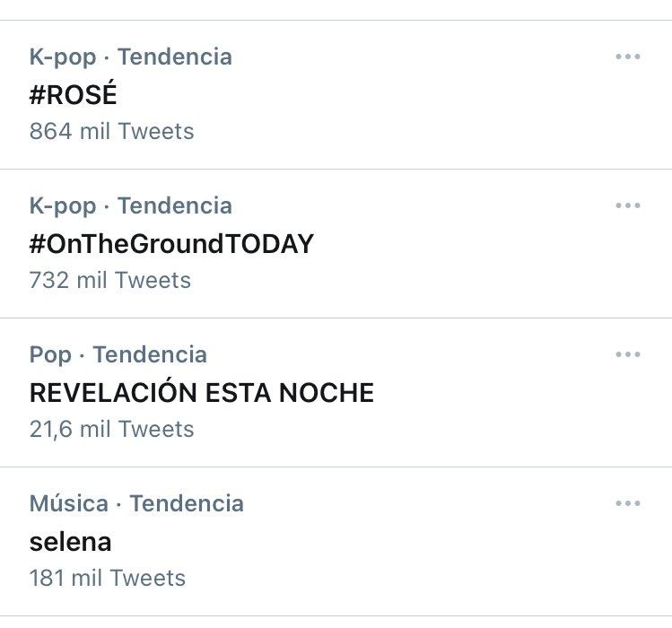Image resolution: width=672 pixels, height=628 pixels.
Task: Open more options for the #ROSÉ trend
Action: pos(628,57)
